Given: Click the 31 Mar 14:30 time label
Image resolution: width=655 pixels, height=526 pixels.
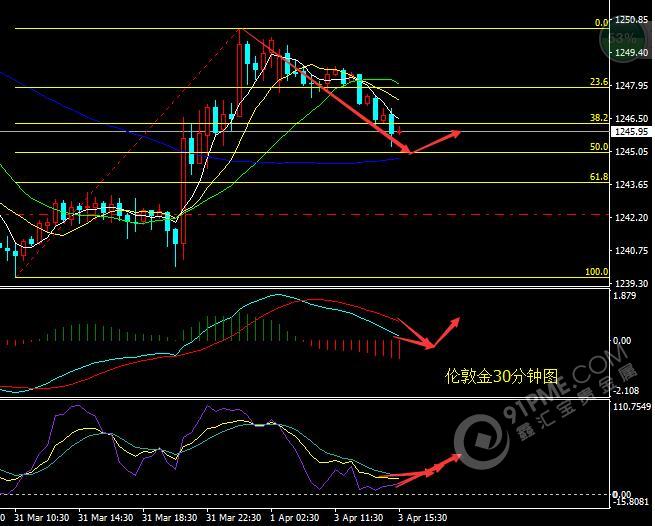Looking at the screenshot, I should [106, 518].
